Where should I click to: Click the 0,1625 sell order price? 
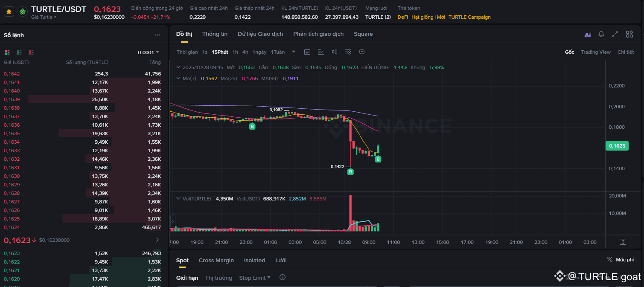[x=12, y=219]
